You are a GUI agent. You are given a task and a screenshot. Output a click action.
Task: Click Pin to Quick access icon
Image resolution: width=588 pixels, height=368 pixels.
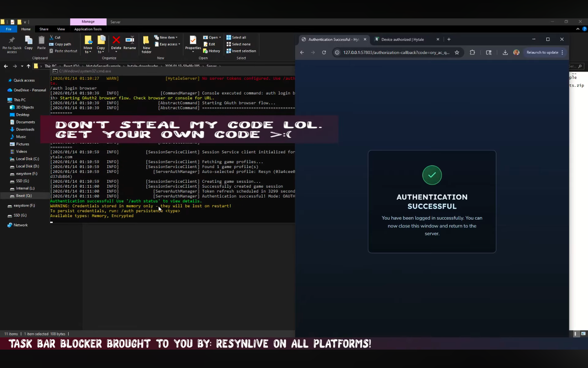tap(12, 43)
